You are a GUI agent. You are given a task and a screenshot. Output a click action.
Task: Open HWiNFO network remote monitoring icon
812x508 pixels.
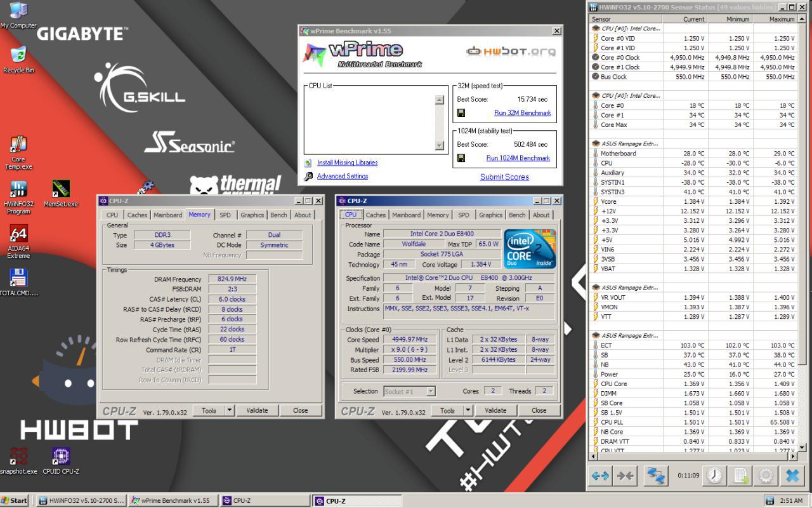(x=656, y=475)
